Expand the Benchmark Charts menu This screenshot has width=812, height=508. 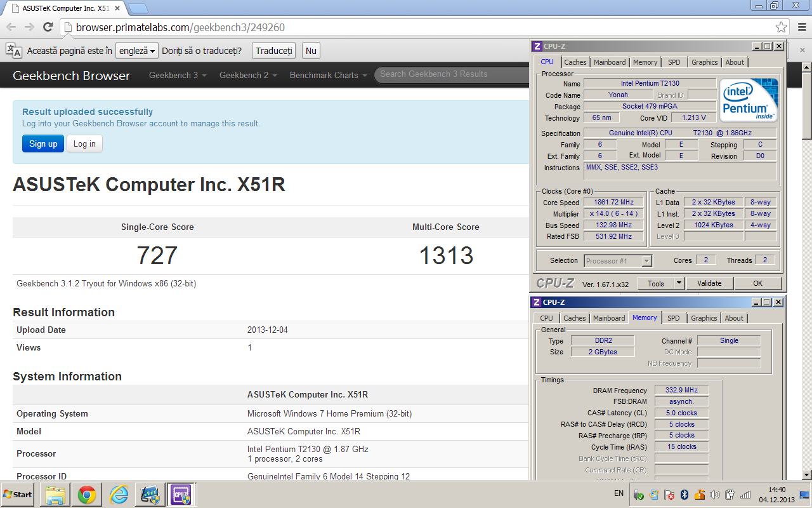328,75
